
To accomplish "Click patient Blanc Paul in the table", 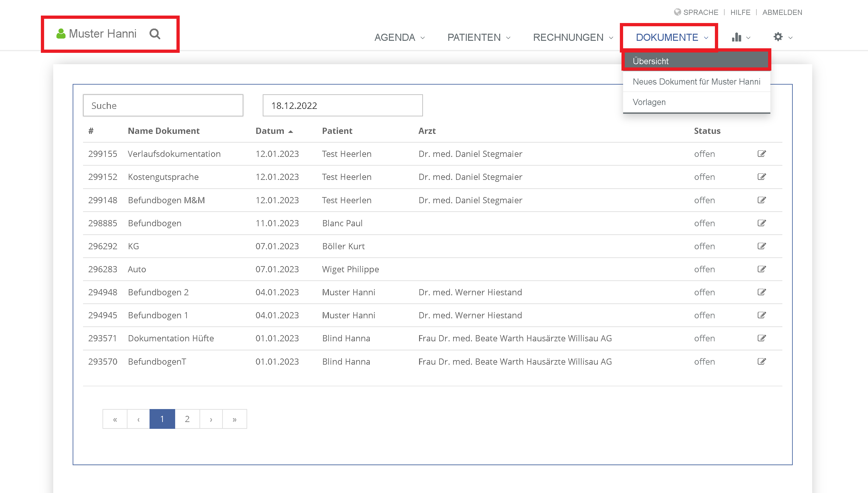I will pos(342,223).
